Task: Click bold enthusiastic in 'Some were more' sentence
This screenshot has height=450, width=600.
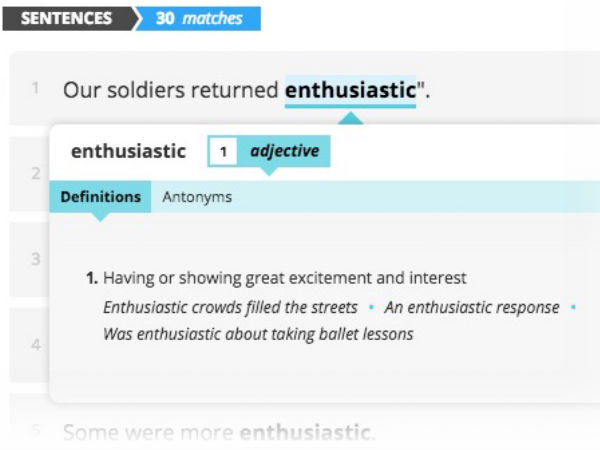Action: pos(304,433)
